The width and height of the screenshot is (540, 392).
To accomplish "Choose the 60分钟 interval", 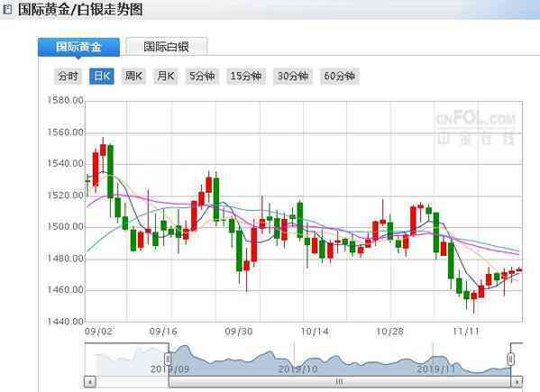I will [x=340, y=76].
